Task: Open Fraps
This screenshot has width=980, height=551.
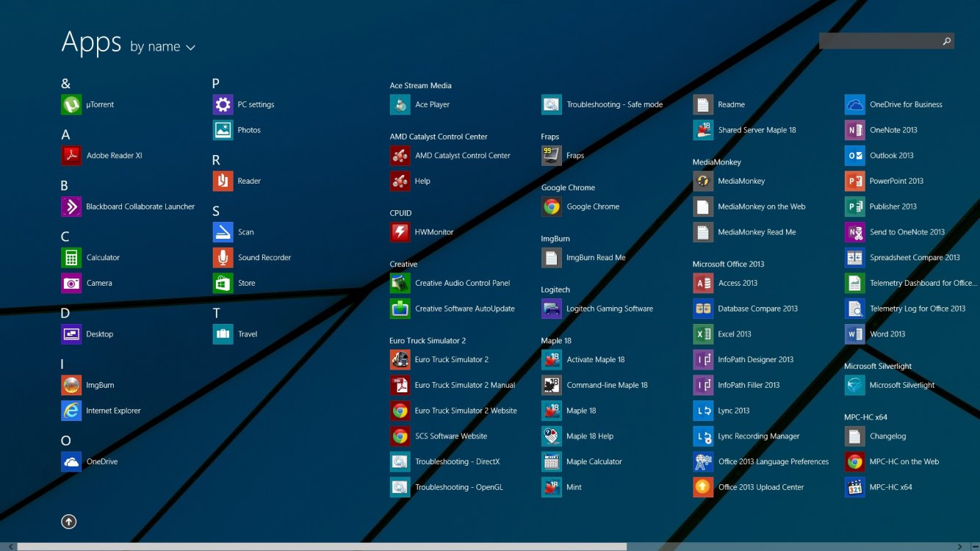Action: [x=576, y=155]
